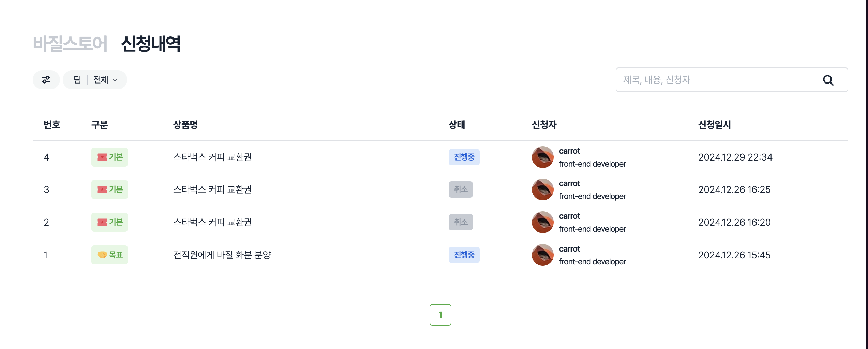Select the 신청내역 tab

point(151,44)
